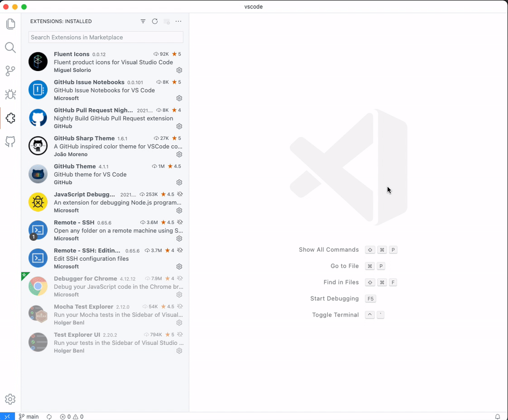Click the vscode title bar
Screen dimensions: 508x420
254,7
